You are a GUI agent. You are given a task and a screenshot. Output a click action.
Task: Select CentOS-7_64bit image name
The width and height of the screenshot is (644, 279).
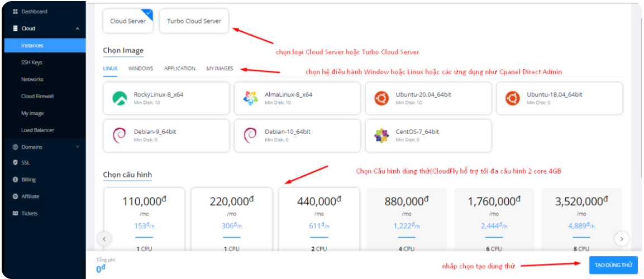pos(417,132)
